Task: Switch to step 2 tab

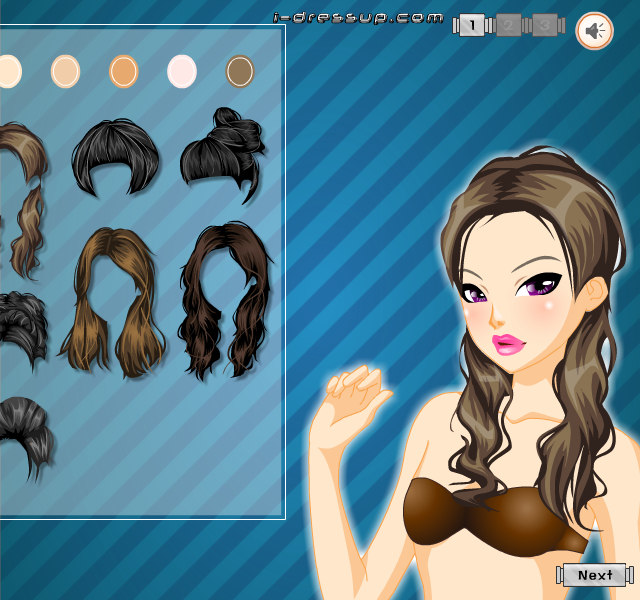Action: [x=509, y=25]
